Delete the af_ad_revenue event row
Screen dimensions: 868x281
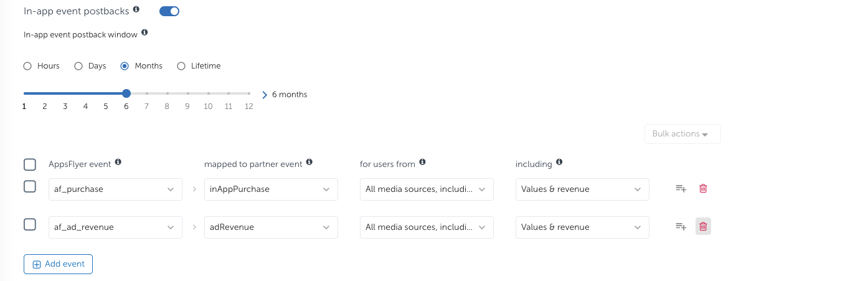[703, 227]
